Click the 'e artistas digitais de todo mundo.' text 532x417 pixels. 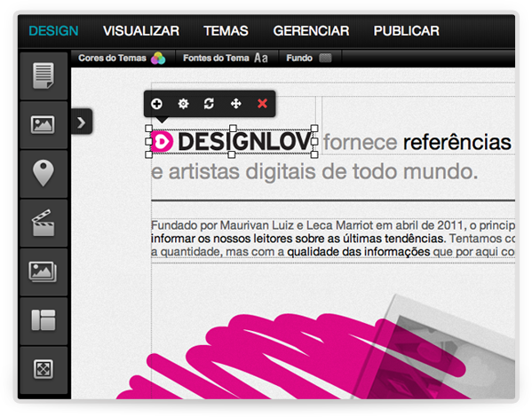(314, 171)
